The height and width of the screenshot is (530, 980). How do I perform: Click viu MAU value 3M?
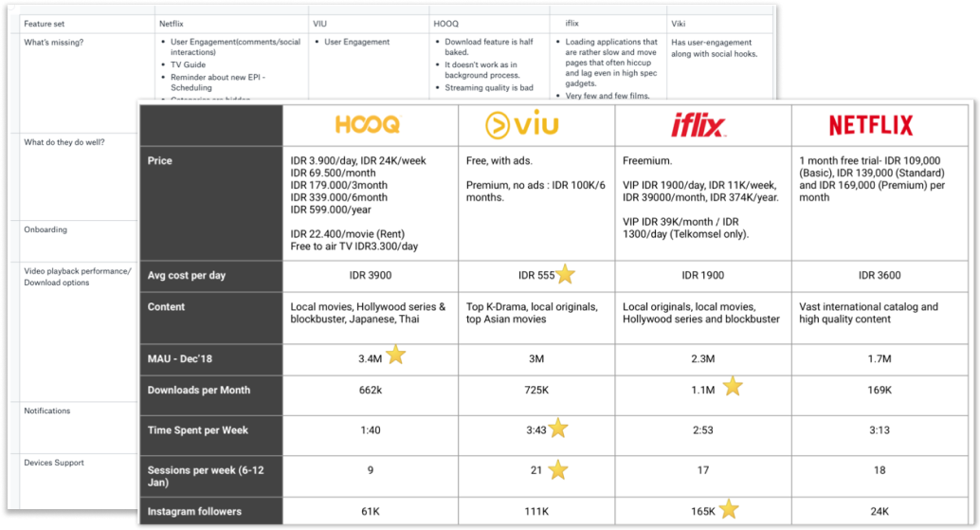(536, 358)
